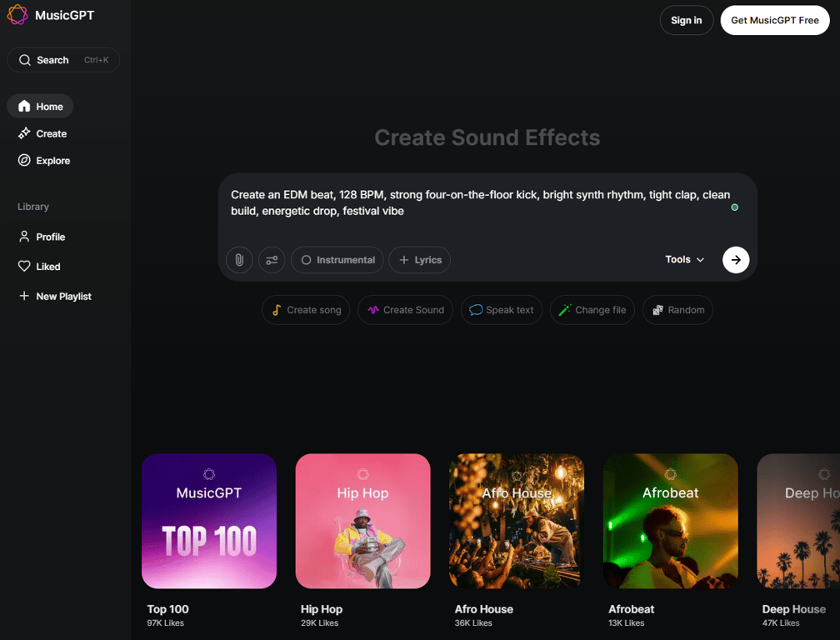Click Get MusicGPT Free button
Image resolution: width=840 pixels, height=640 pixels.
point(775,20)
